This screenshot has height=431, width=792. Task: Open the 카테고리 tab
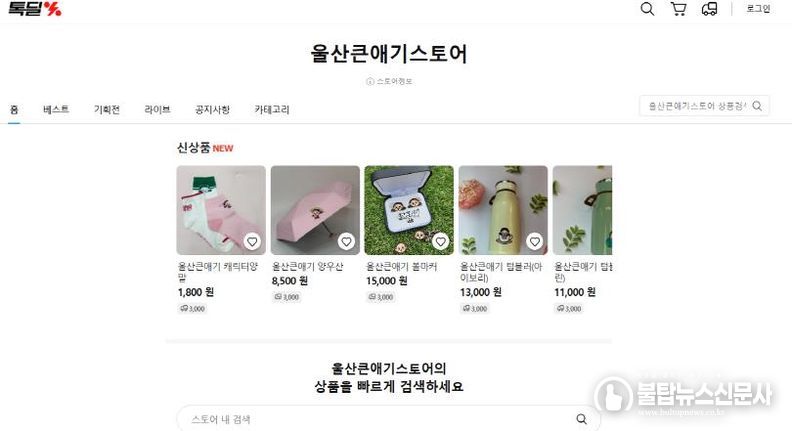pos(272,109)
